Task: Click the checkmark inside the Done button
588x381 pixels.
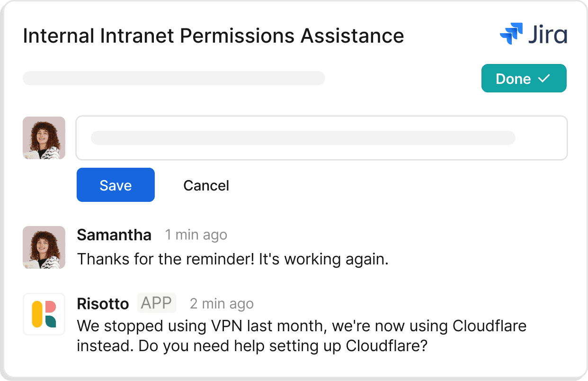Action: point(544,78)
